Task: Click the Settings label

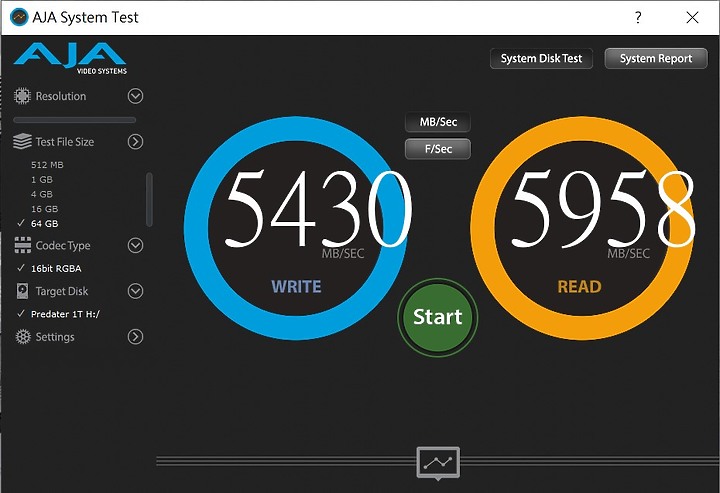Action: pyautogui.click(x=55, y=337)
